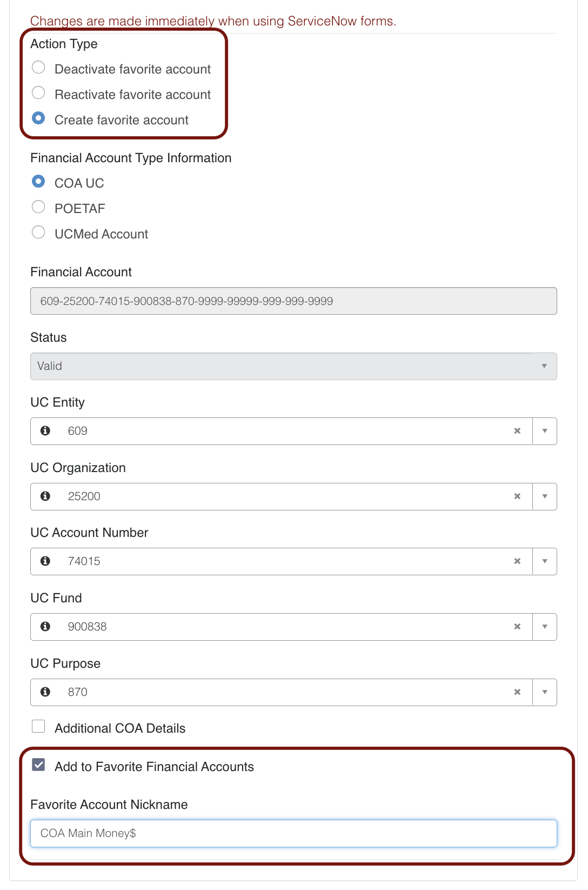Clear the UC Entity value 609

tap(517, 431)
